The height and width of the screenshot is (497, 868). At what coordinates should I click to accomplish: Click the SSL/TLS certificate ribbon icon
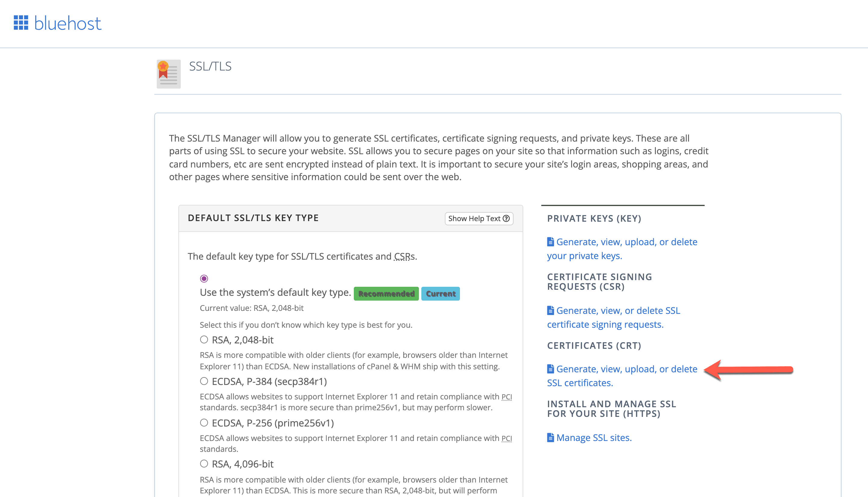point(168,74)
